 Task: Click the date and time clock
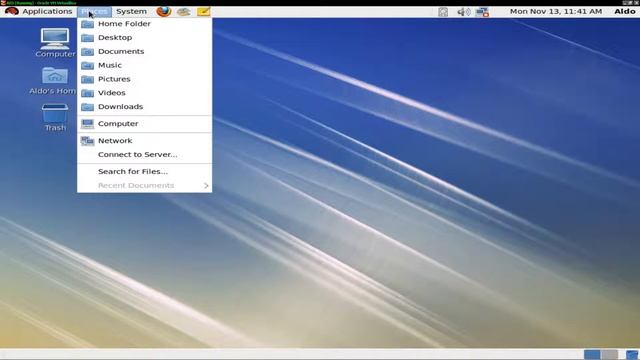click(x=556, y=11)
